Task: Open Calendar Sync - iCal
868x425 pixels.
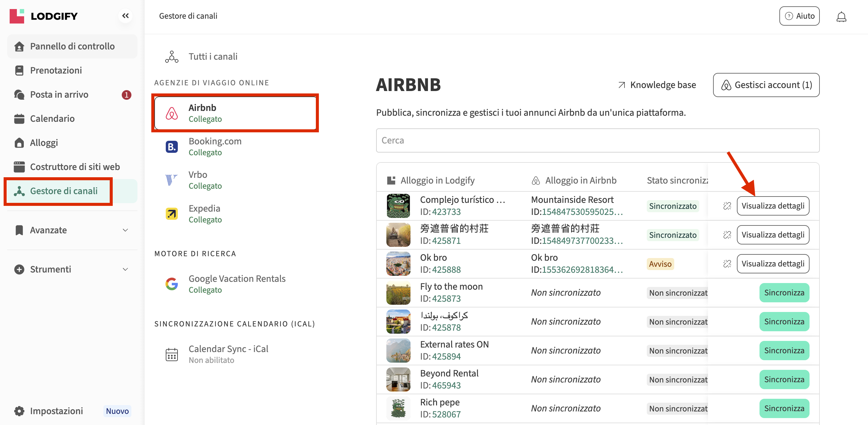Action: (228, 354)
